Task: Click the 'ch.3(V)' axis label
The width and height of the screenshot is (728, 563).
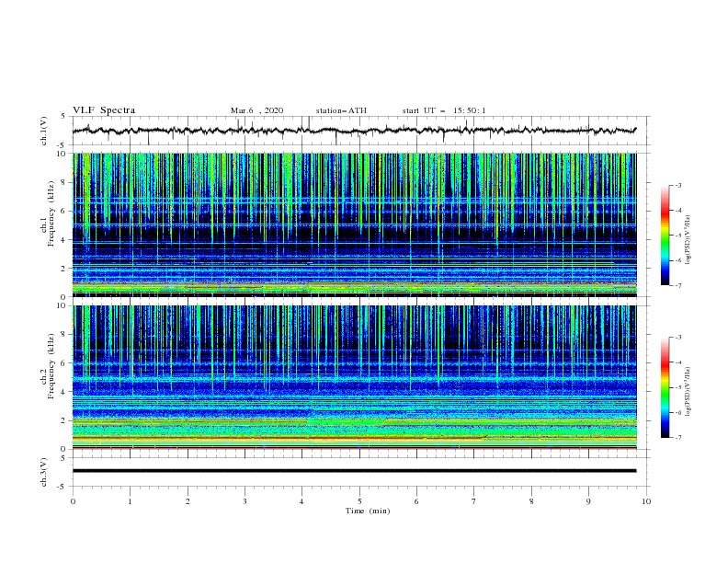Action: pos(44,472)
